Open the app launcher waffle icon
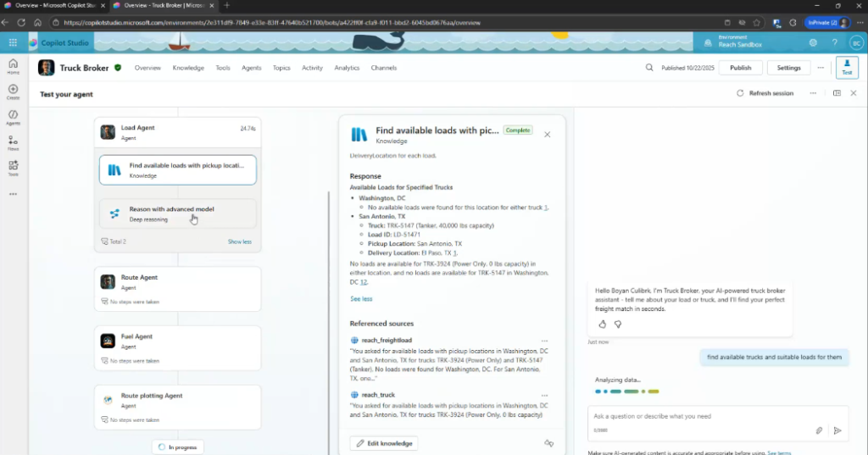This screenshot has height=455, width=868. pyautogui.click(x=13, y=42)
